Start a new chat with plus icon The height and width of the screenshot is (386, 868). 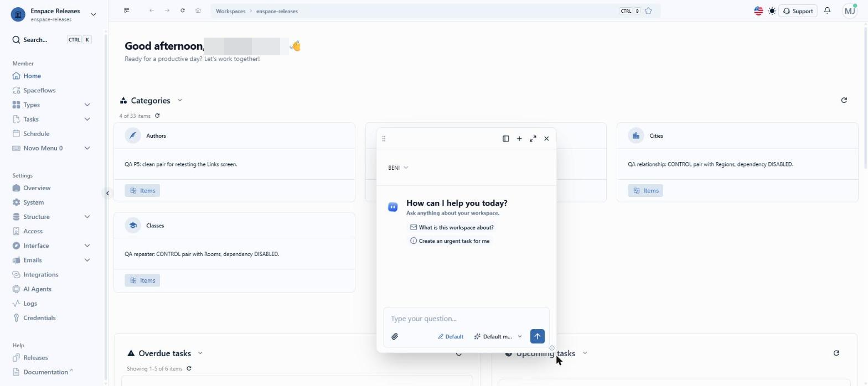519,139
